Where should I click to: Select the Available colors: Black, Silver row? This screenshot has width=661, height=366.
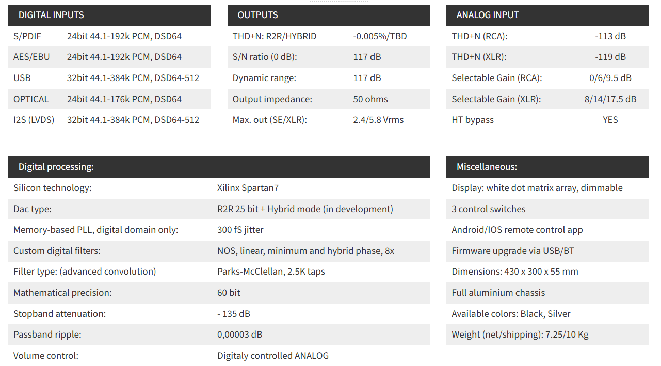tap(547, 314)
